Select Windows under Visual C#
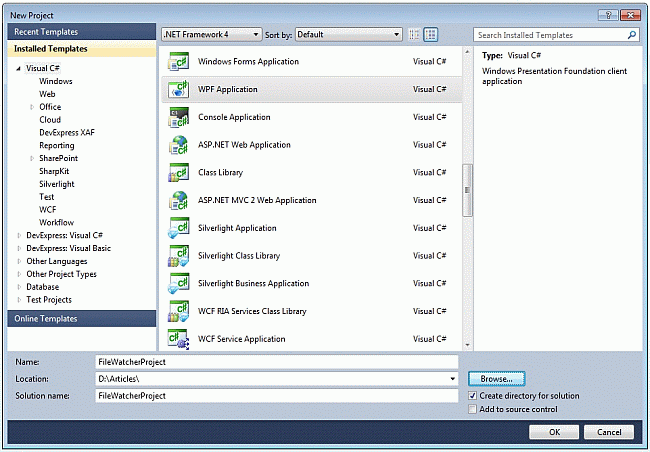The width and height of the screenshot is (650, 452). (x=56, y=81)
